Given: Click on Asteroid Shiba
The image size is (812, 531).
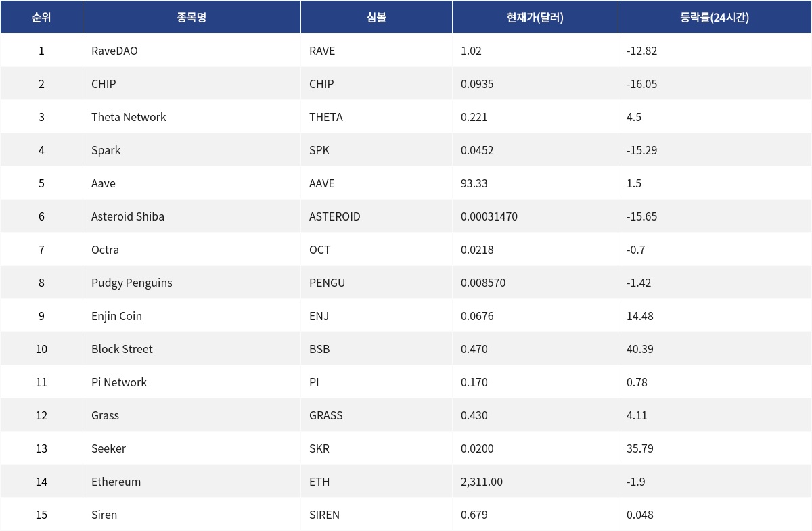Looking at the screenshot, I should (x=128, y=216).
